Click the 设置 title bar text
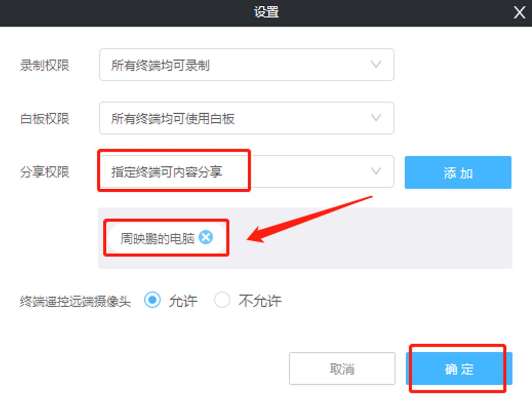The height and width of the screenshot is (404, 532). point(266,12)
